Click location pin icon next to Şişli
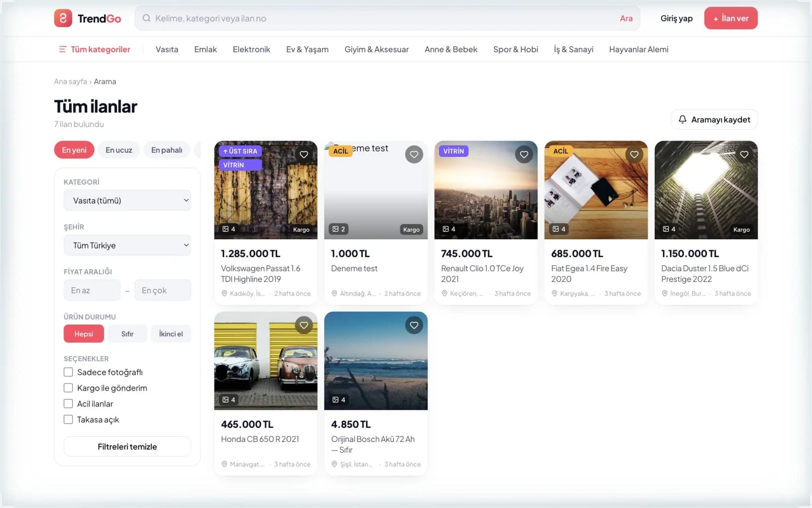Image resolution: width=812 pixels, height=508 pixels. pos(334,464)
